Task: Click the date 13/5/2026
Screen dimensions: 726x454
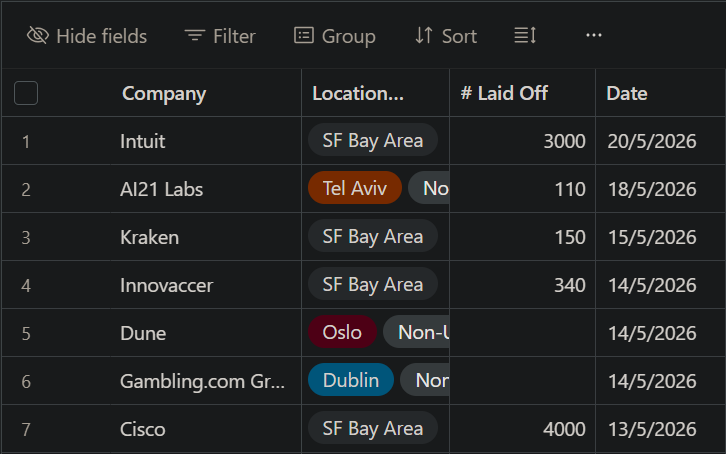Action: coord(651,429)
